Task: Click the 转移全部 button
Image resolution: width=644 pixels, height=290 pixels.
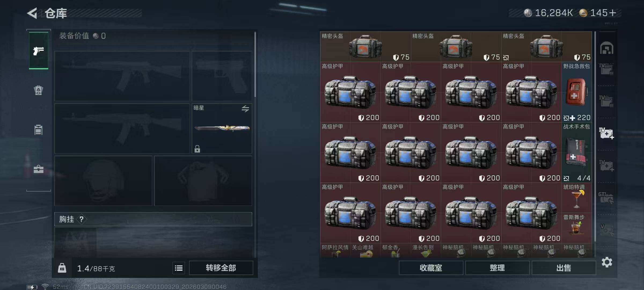Action: pyautogui.click(x=221, y=268)
